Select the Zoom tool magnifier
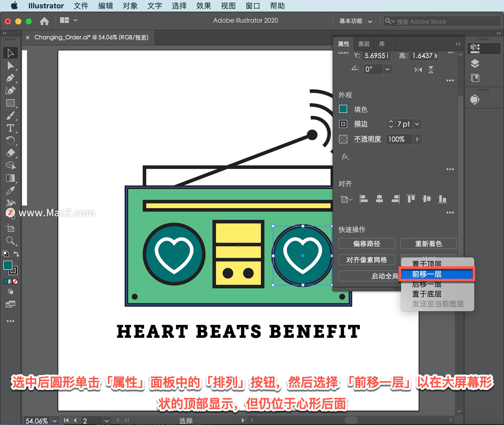This screenshot has width=504, height=425. [10, 241]
